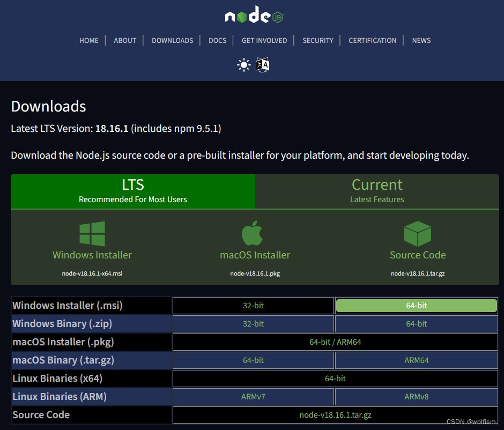This screenshot has width=504, height=430.
Task: Open the HOME menu item
Action: (89, 41)
